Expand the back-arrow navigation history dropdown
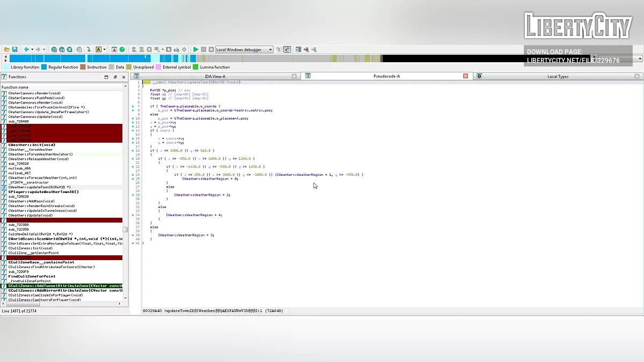 [x=32, y=49]
